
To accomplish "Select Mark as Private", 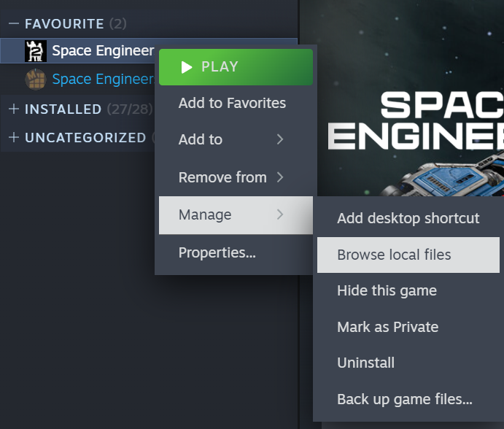I will coord(387,327).
